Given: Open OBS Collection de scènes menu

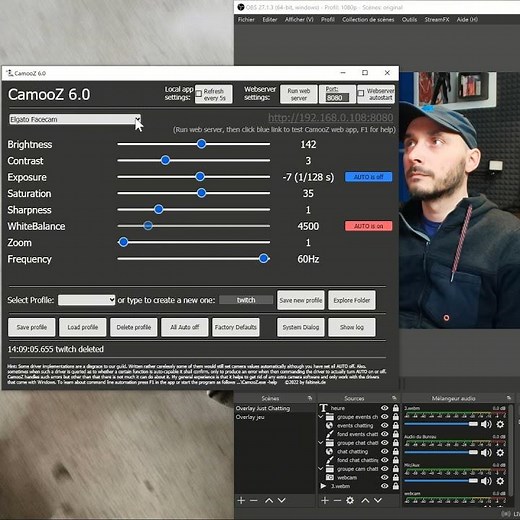Looking at the screenshot, I should [x=368, y=19].
